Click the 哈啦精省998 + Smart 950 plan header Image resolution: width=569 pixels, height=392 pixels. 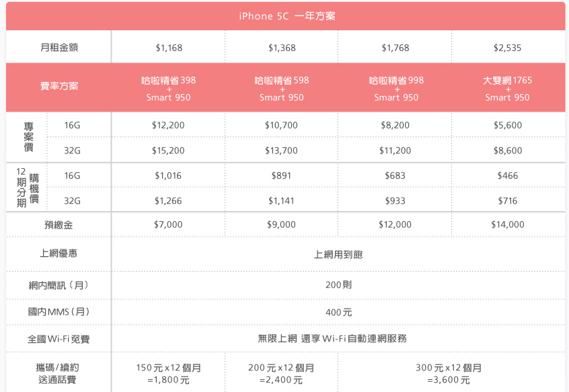[396, 89]
